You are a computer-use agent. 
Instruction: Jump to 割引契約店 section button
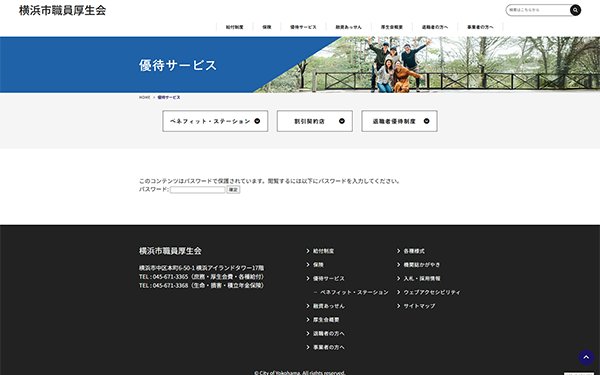315,121
